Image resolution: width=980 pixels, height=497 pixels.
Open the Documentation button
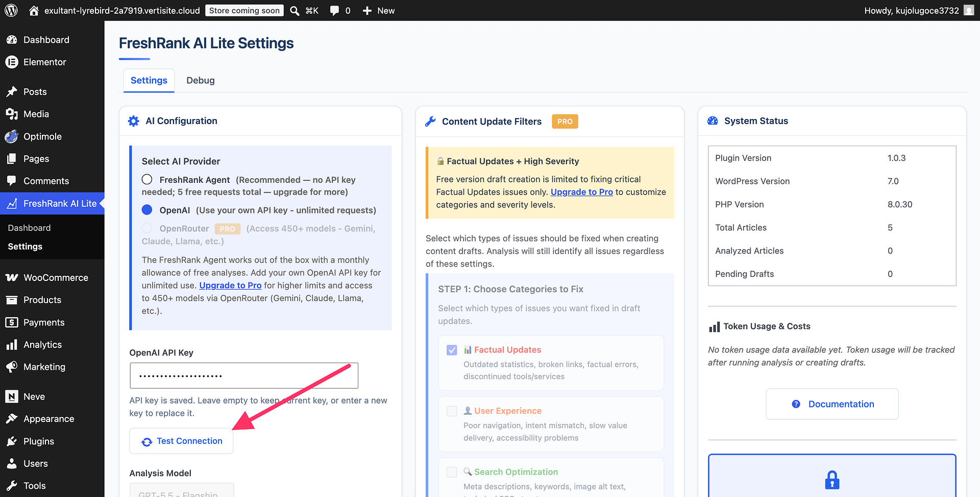[832, 404]
